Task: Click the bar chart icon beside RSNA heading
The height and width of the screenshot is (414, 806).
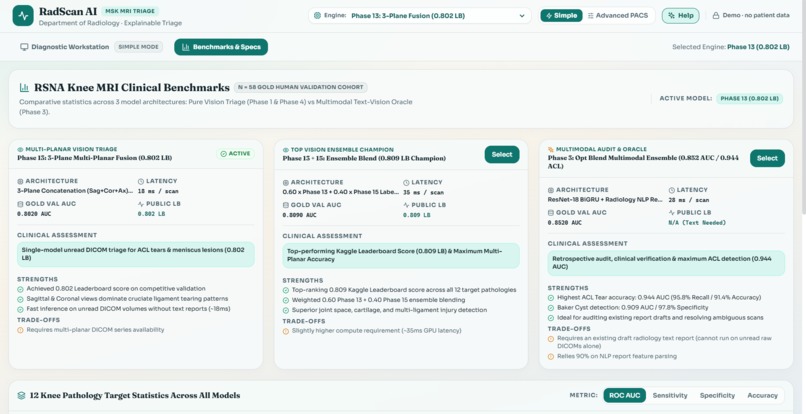Action: 24,87
